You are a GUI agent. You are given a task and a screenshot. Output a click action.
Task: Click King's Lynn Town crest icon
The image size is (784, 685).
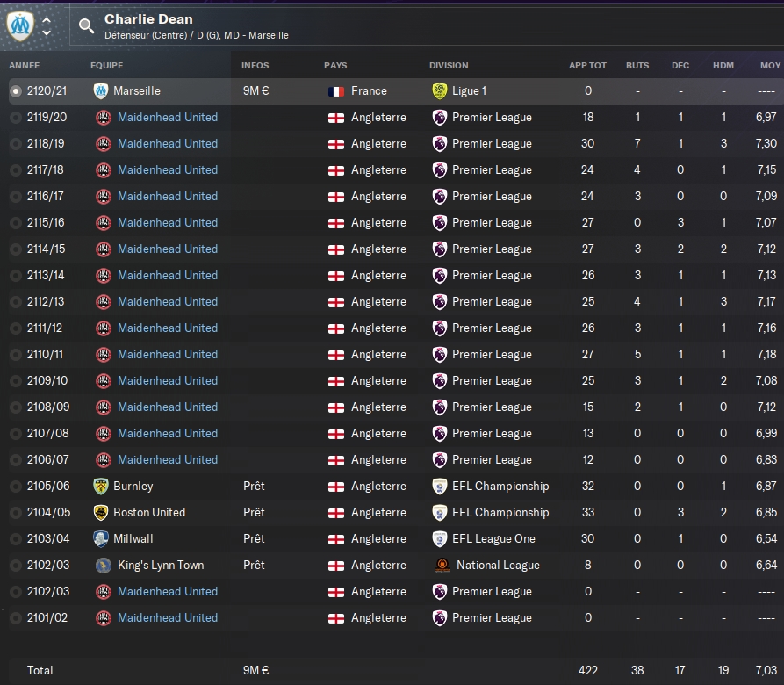[101, 565]
